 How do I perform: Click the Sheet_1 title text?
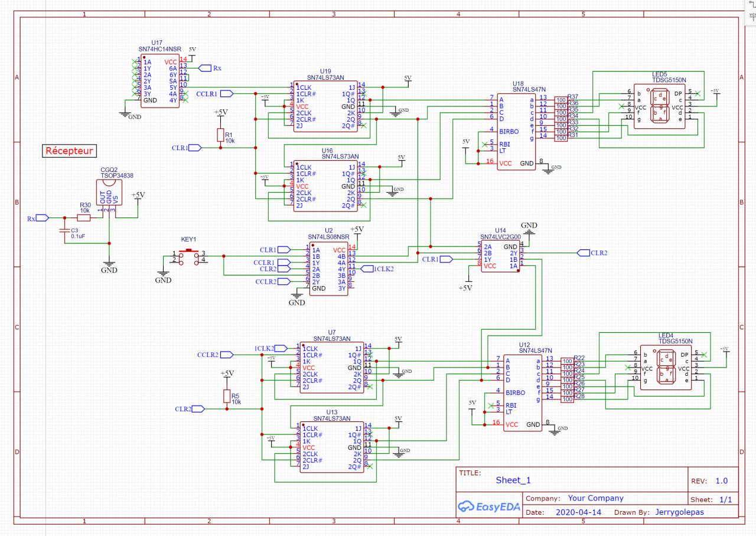tap(513, 480)
